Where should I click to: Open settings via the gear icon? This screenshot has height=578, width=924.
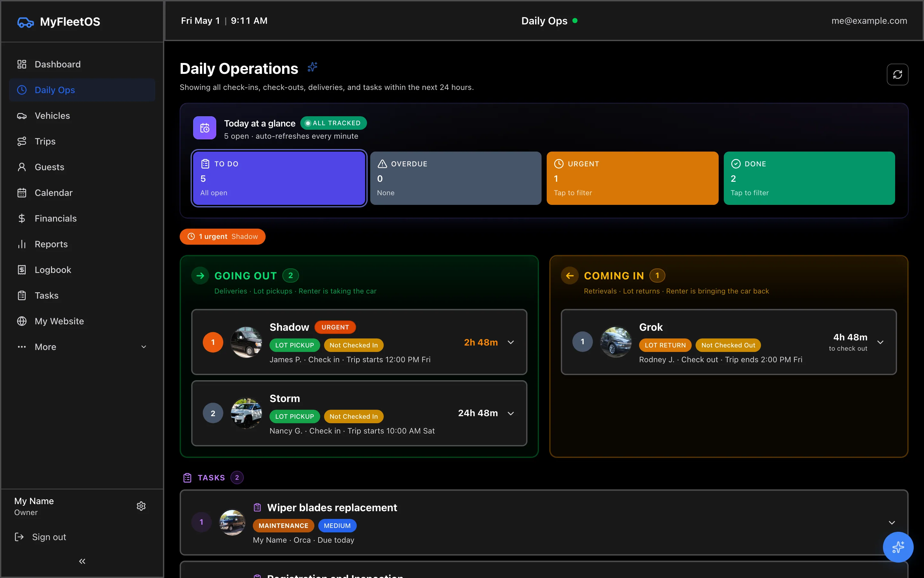click(x=141, y=506)
